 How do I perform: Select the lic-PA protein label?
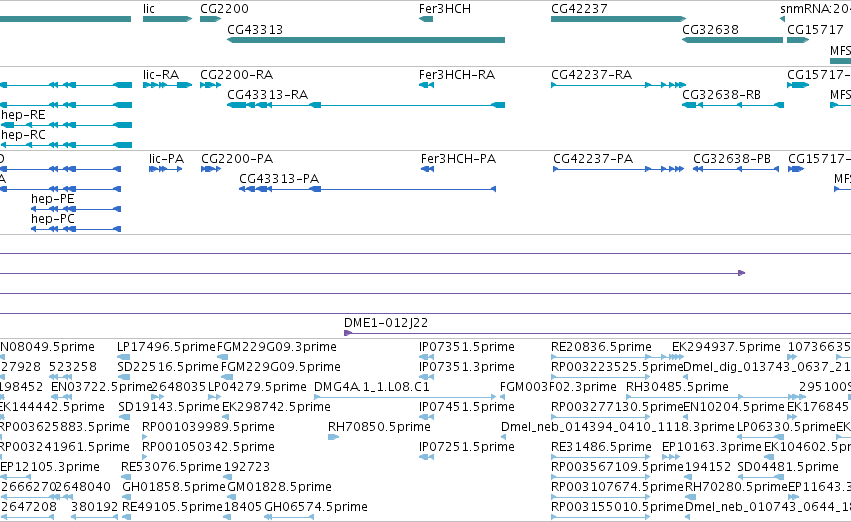[x=167, y=158]
